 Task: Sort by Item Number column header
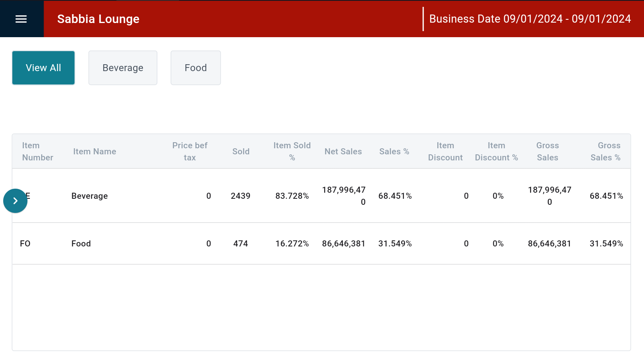(38, 151)
